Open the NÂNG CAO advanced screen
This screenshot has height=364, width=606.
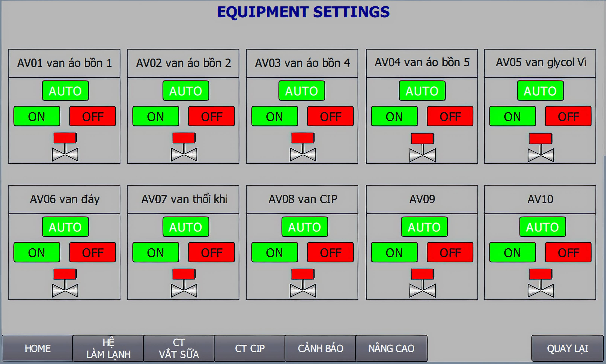coord(391,348)
